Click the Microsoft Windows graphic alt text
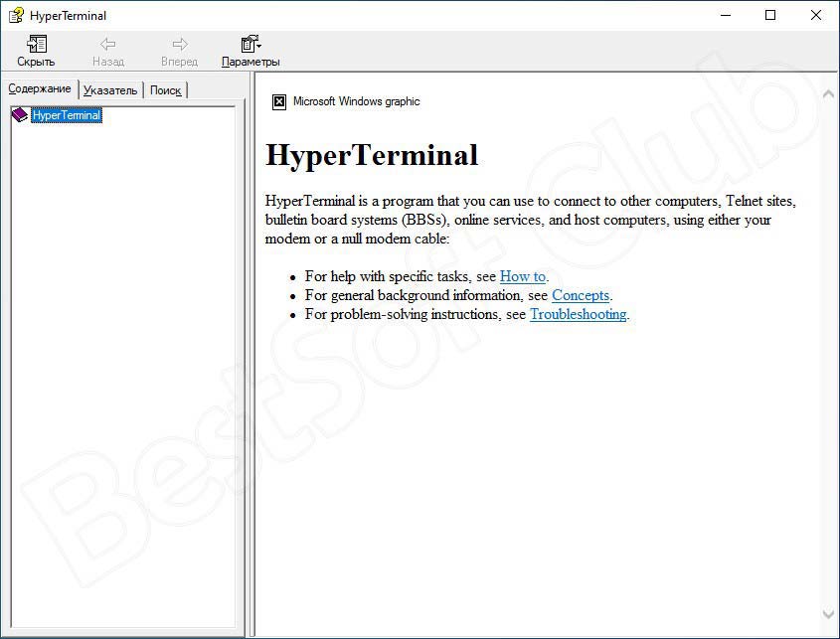Image resolution: width=840 pixels, height=639 pixels. (x=356, y=101)
